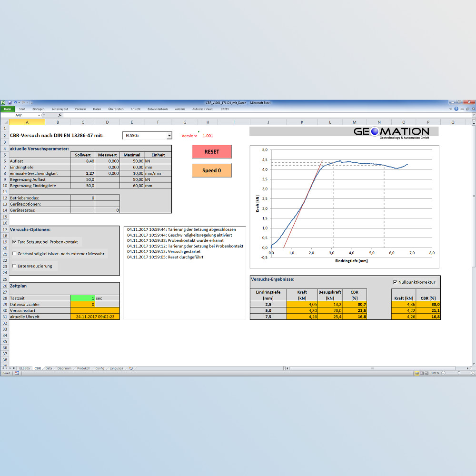Screen dimensions: 476x476
Task: Expand the formula bar with the chevron
Action: tap(473, 115)
